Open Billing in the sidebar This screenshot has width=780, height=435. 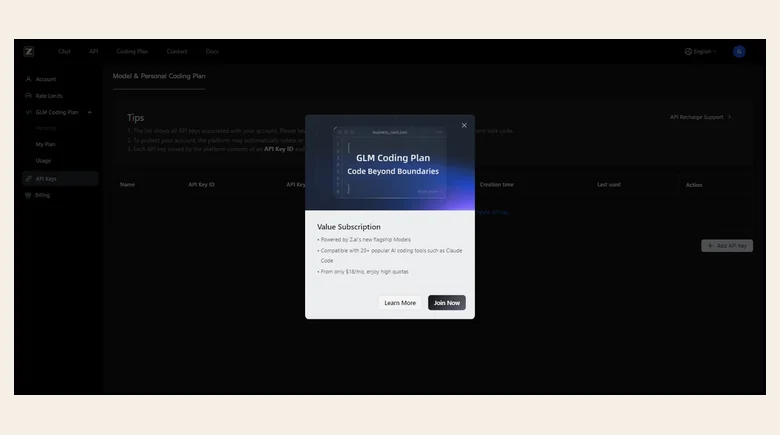(x=42, y=195)
